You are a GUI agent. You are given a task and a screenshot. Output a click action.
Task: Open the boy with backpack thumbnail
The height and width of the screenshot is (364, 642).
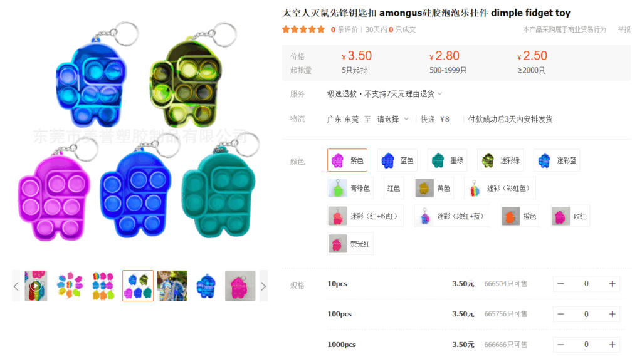[172, 286]
